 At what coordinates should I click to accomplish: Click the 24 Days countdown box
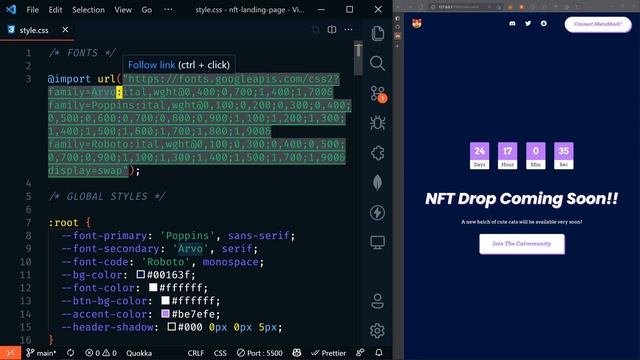click(479, 156)
